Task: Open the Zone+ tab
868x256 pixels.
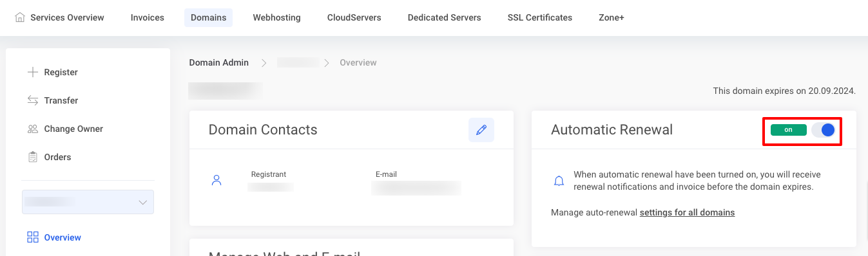Action: [x=611, y=17]
